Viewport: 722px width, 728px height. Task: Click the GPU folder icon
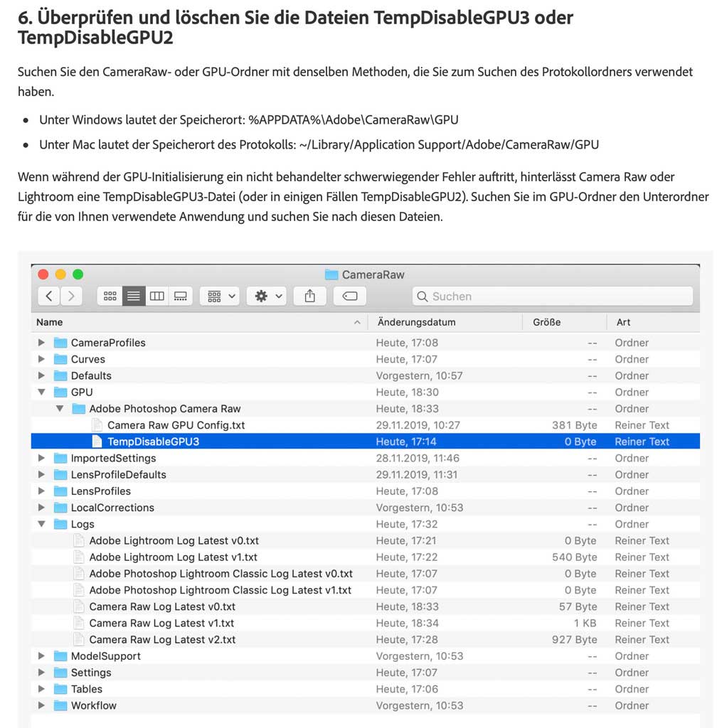pyautogui.click(x=60, y=392)
